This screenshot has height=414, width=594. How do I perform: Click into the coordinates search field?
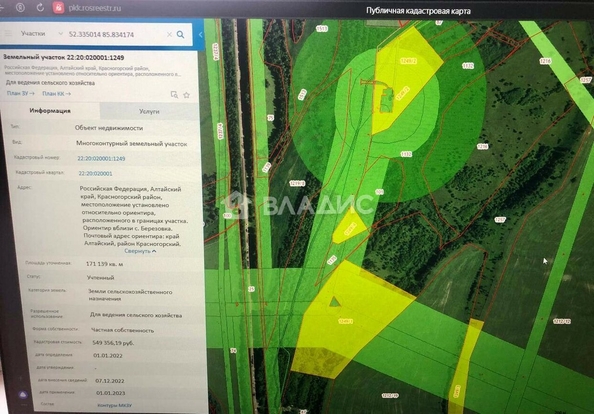point(116,34)
